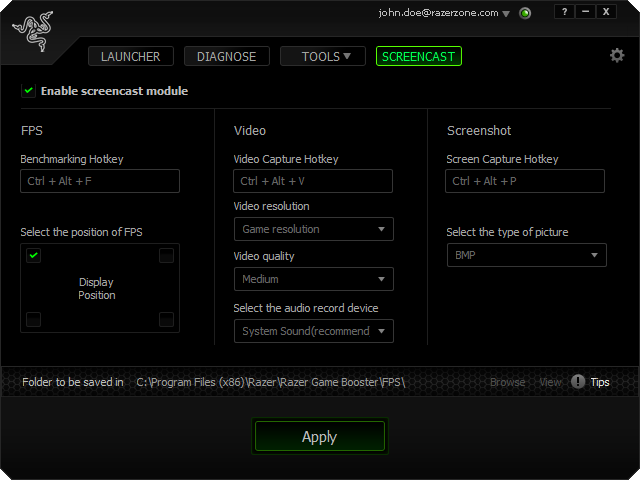Click 'Select the position of FPS' label
640x480 pixels.
82,232
